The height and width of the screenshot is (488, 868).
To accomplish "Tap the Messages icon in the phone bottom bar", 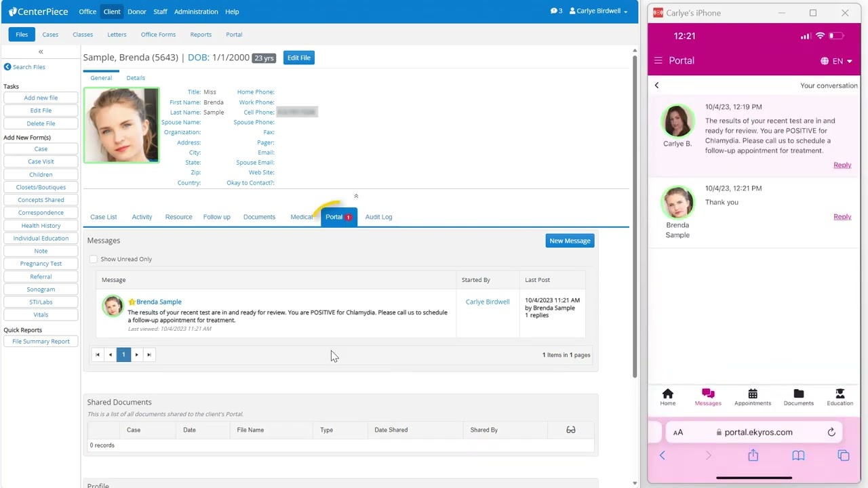I will pyautogui.click(x=708, y=397).
